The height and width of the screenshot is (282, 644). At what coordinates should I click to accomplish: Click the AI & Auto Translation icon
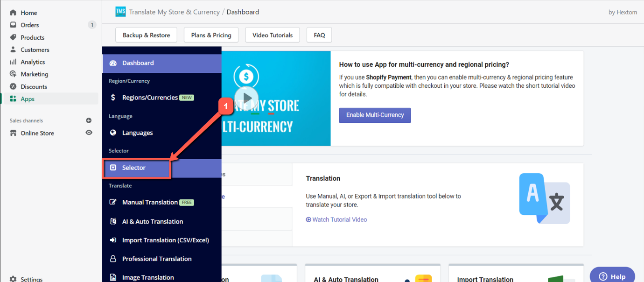[x=113, y=221]
